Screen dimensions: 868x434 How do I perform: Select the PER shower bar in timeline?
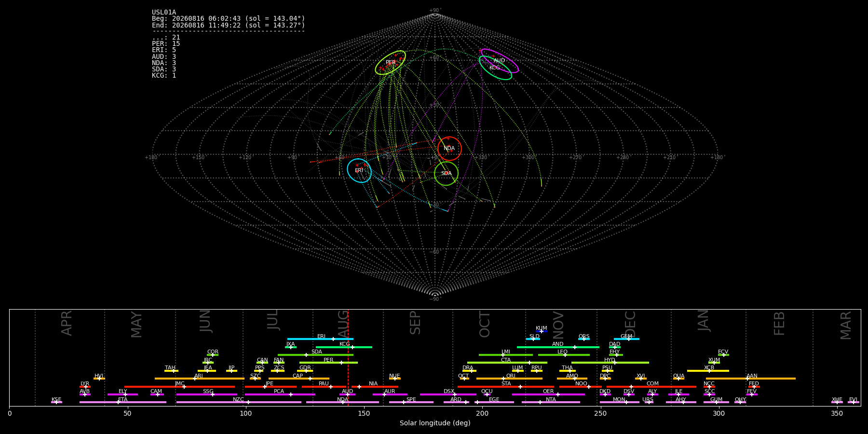click(328, 363)
